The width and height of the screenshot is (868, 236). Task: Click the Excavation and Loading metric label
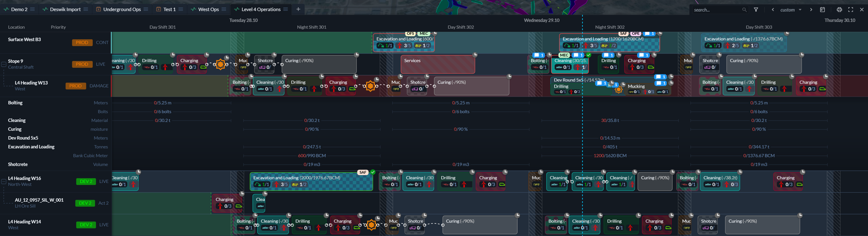click(x=31, y=147)
